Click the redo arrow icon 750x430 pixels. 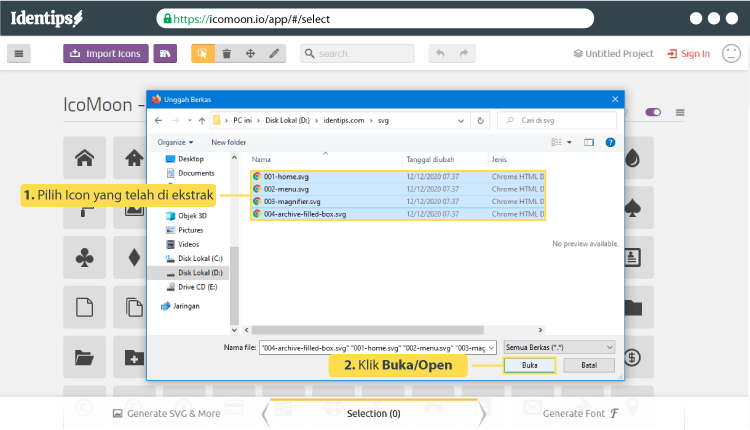click(463, 54)
